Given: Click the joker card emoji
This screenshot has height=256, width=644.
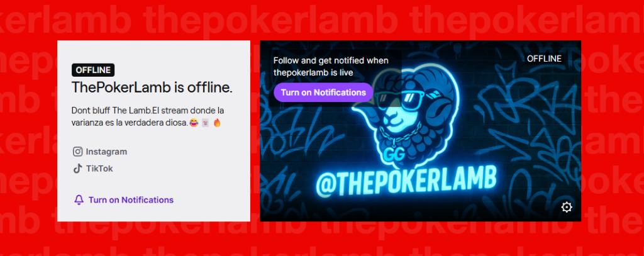Looking at the screenshot, I should click(x=206, y=123).
